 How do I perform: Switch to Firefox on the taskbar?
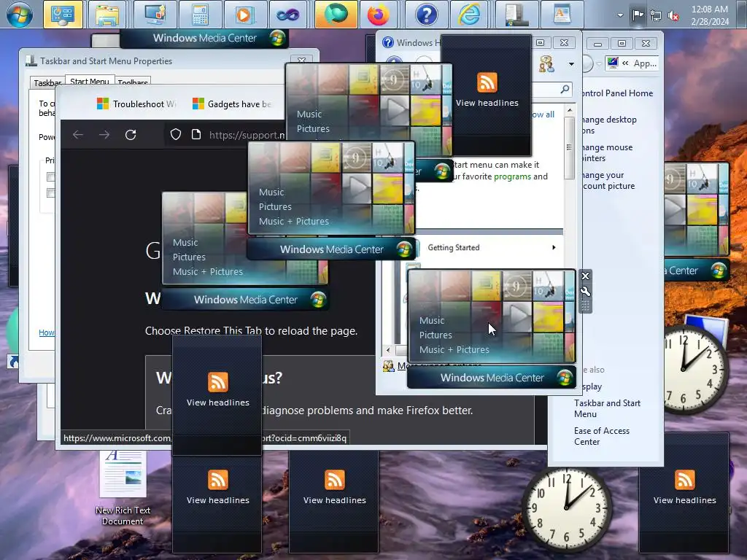379,15
